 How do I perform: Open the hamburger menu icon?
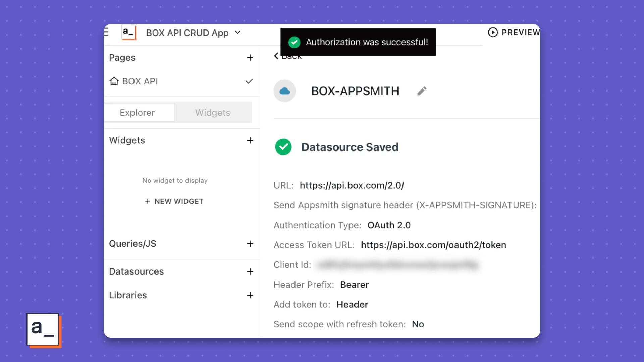106,32
